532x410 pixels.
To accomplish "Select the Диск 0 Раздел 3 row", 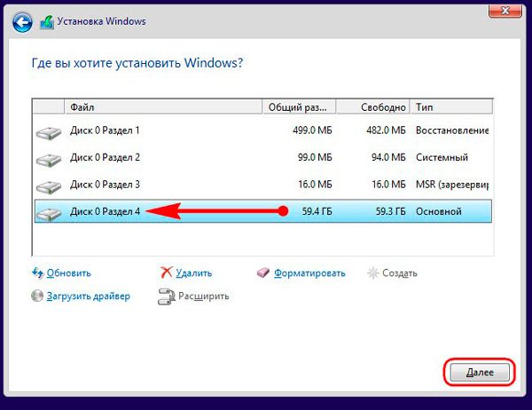I will pos(263,185).
